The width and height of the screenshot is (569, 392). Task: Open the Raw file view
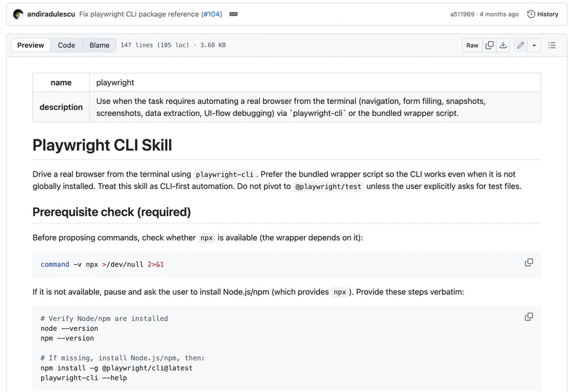[472, 46]
